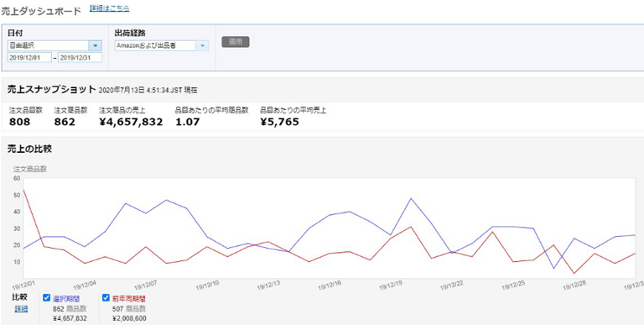Click the 前年同期間 legend label
The width and height of the screenshot is (644, 325).
point(128,298)
